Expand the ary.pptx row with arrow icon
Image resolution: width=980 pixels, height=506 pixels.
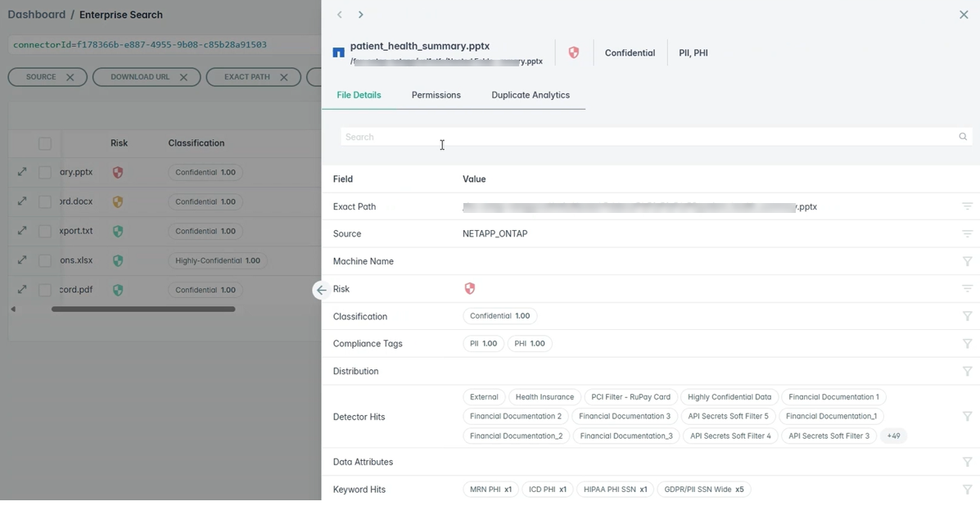[x=22, y=171]
